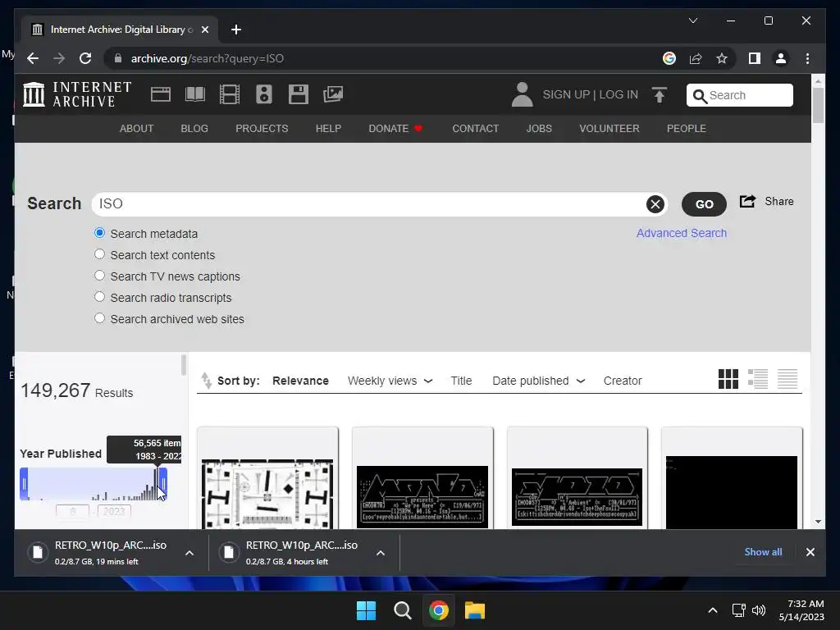Click LOG IN link
Image resolution: width=840 pixels, height=630 pixels.
point(619,94)
